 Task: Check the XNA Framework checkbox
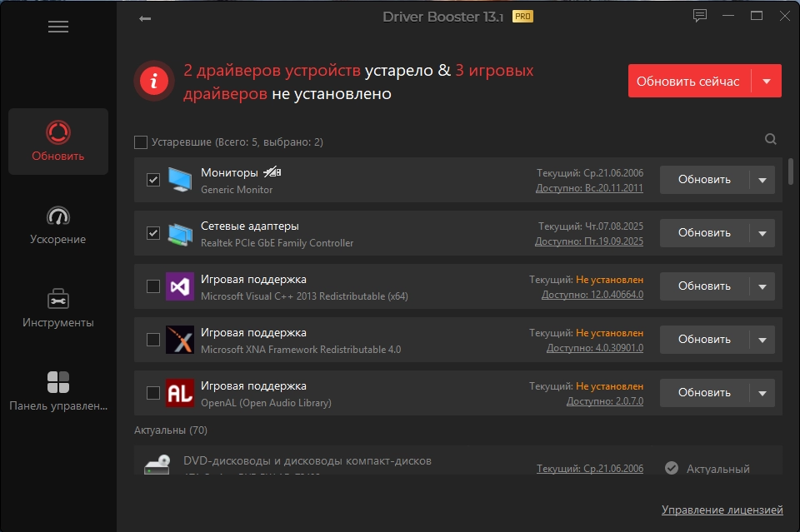tap(153, 340)
